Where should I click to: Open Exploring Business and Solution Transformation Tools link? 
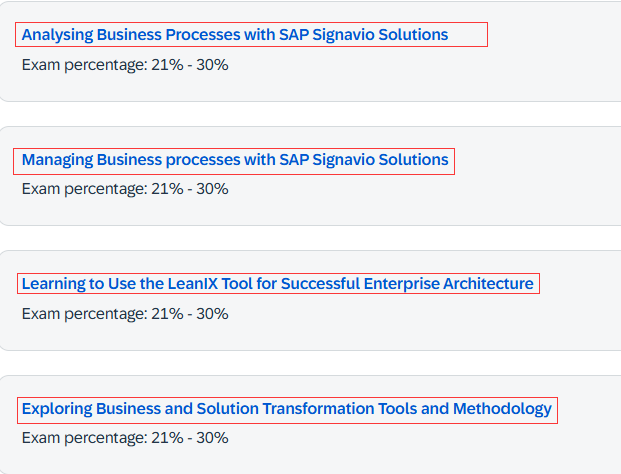point(287,409)
